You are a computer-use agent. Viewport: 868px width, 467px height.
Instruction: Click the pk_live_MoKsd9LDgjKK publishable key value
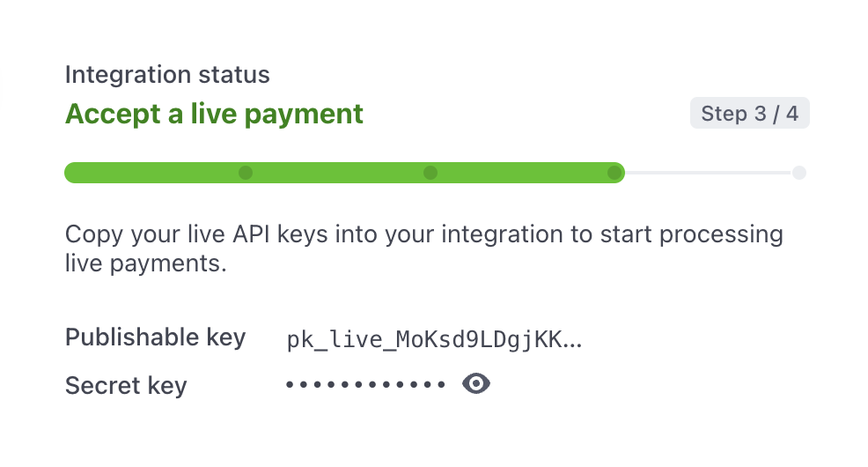pyautogui.click(x=423, y=340)
